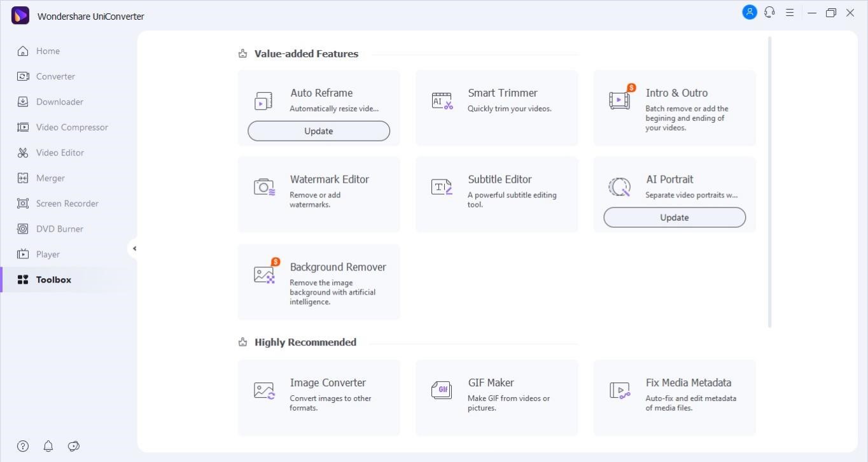Open Fix Media Metadata title text
Viewport: 868px width, 462px height.
[x=689, y=383]
